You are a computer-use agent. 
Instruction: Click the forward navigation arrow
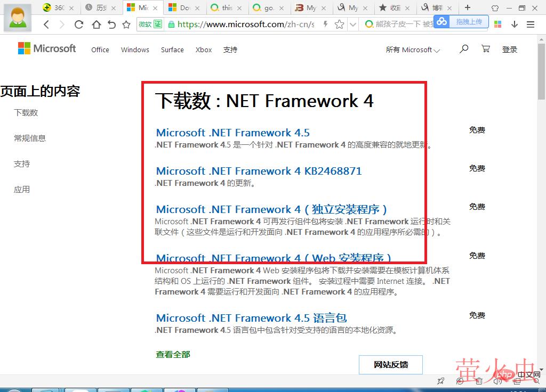(x=62, y=24)
